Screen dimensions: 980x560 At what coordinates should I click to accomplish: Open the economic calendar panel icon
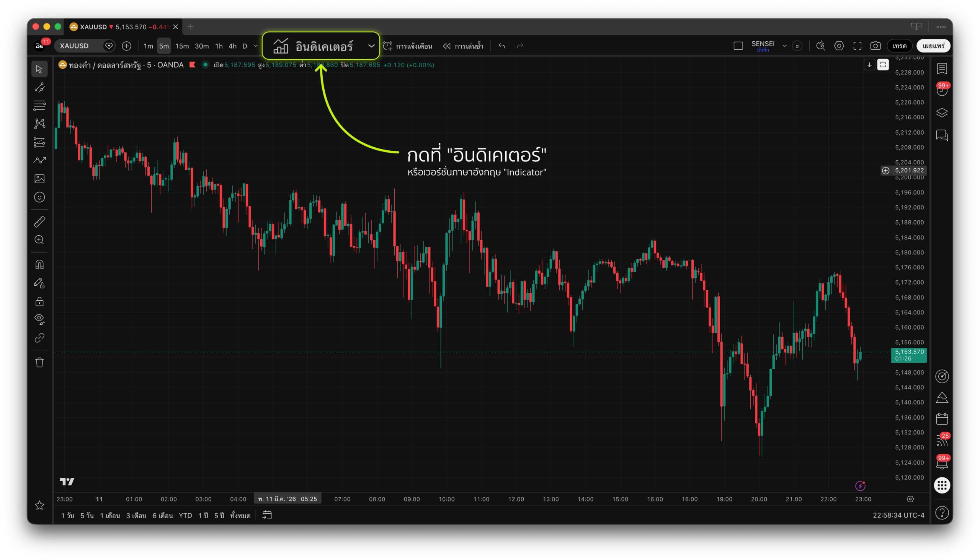point(941,418)
